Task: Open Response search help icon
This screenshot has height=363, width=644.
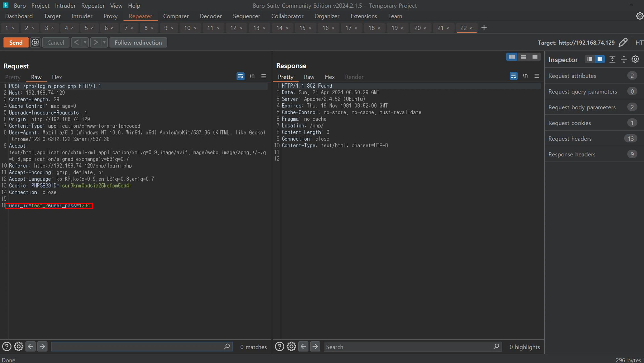Action: (x=279, y=347)
